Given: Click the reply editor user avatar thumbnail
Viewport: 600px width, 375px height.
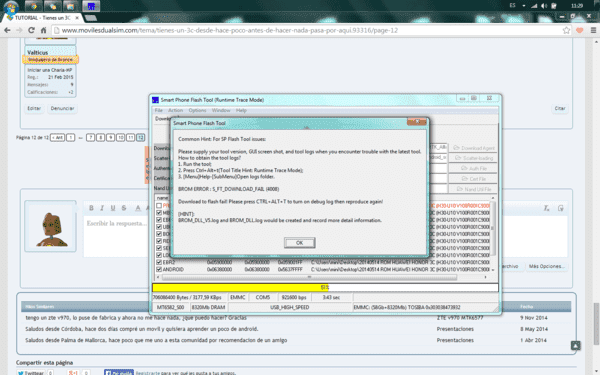Looking at the screenshot, I should point(51,227).
